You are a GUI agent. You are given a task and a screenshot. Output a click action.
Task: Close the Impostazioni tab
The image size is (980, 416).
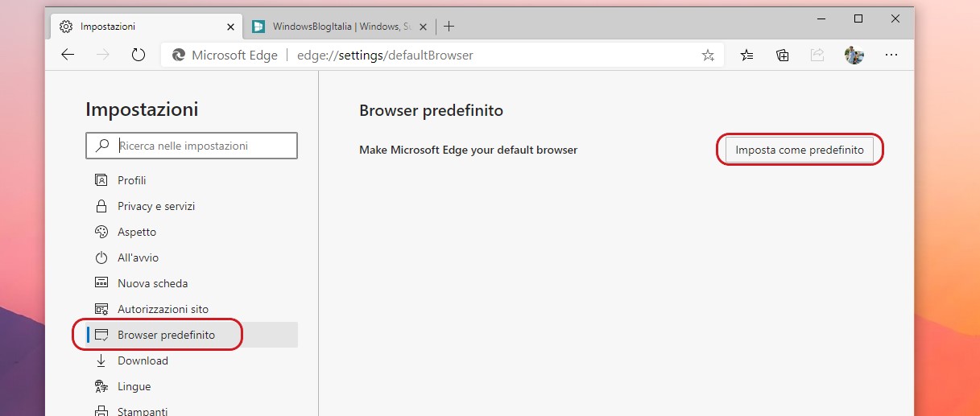(x=231, y=27)
